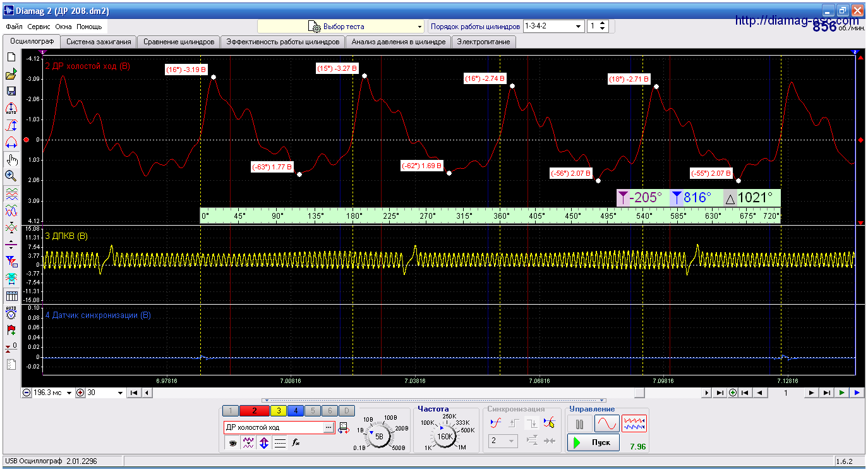Click the line style icon below channel name
Viewport: 868px width, 469px height.
[280, 443]
